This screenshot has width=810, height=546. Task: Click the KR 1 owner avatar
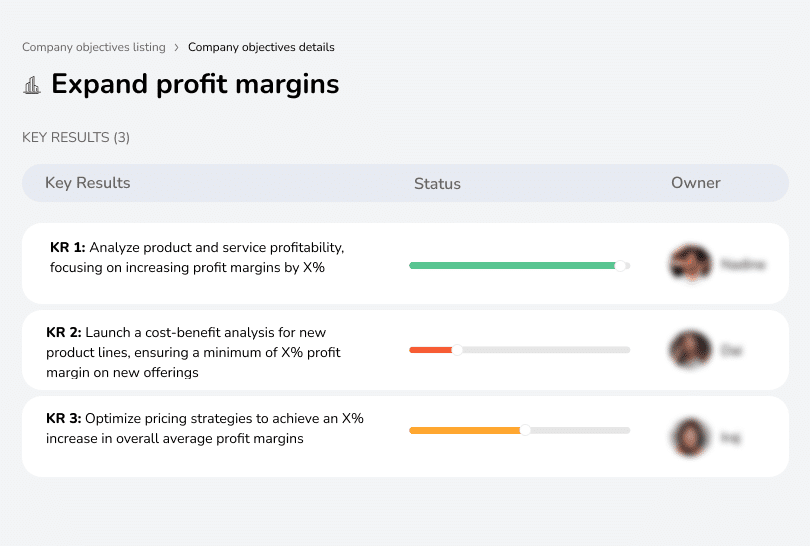click(691, 263)
